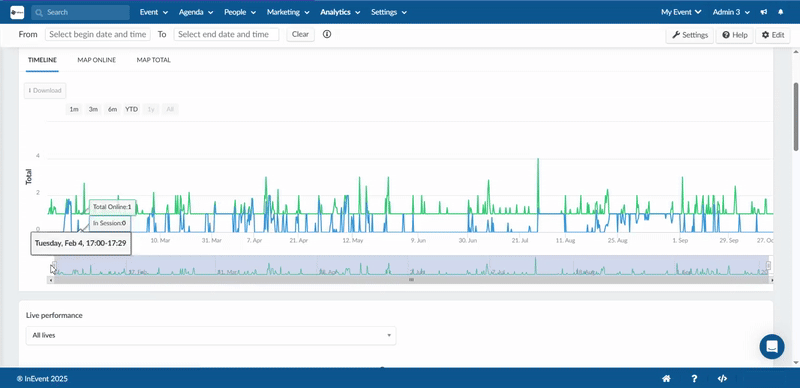The height and width of the screenshot is (388, 800).
Task: Switch to the MAP TOTAL tab
Action: (154, 60)
